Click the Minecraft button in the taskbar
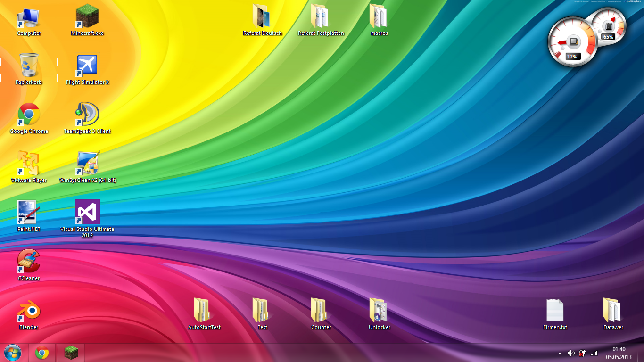Image resolution: width=644 pixels, height=362 pixels. click(x=71, y=353)
